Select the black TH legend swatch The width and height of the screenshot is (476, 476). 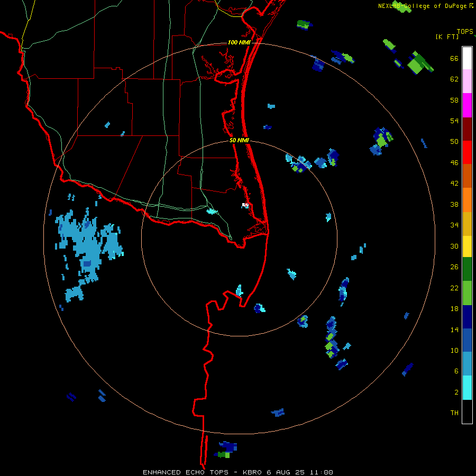click(467, 411)
